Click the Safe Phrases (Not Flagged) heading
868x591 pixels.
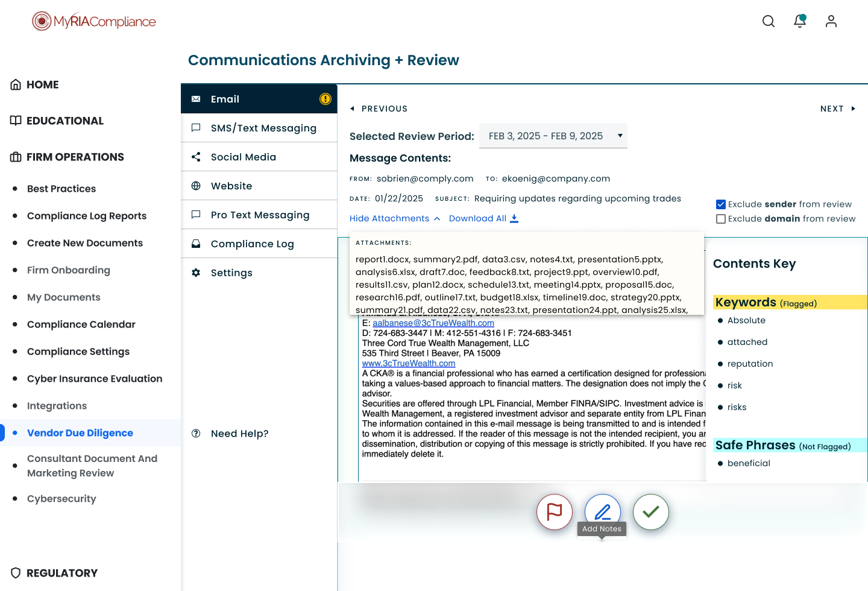(790, 445)
